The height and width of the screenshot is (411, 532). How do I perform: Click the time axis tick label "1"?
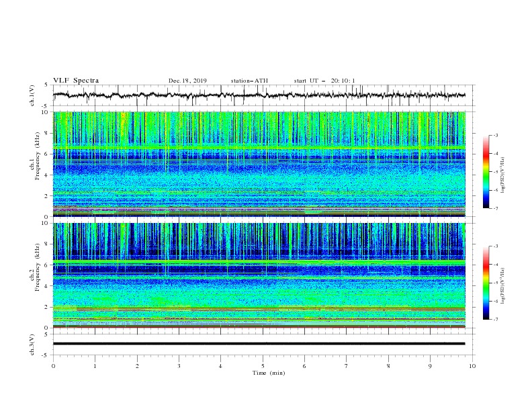(x=95, y=366)
